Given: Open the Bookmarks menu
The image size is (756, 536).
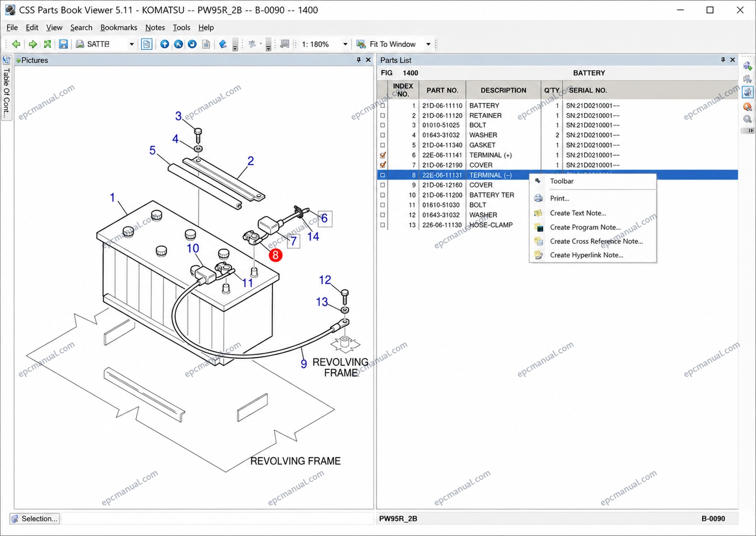Looking at the screenshot, I should click(x=119, y=27).
